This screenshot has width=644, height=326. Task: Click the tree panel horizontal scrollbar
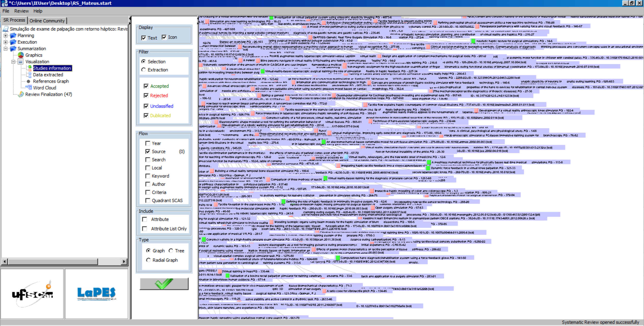[x=53, y=262]
